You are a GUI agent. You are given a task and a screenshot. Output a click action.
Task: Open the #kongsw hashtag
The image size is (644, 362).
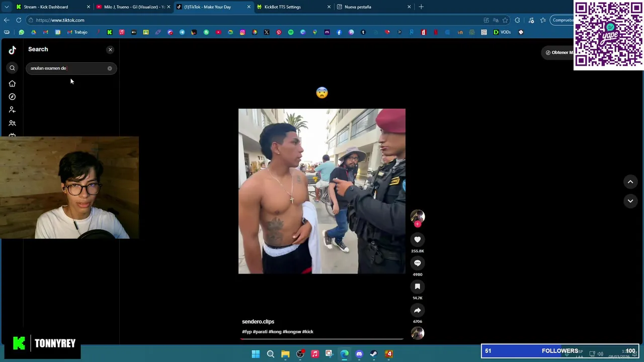tap(292, 332)
